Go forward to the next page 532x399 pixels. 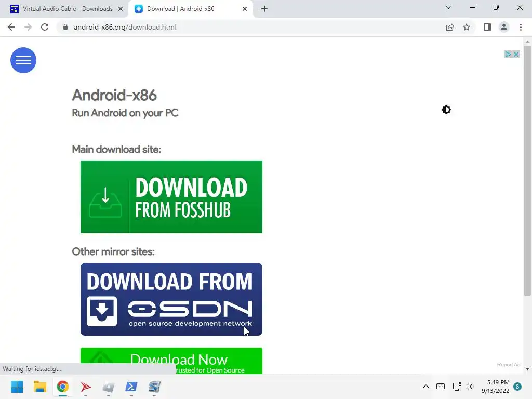point(28,27)
